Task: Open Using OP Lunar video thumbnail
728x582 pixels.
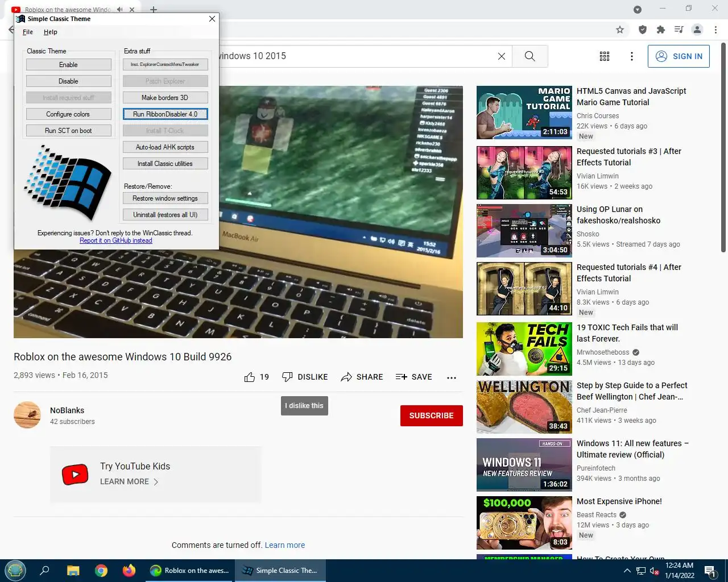Action: click(x=524, y=231)
